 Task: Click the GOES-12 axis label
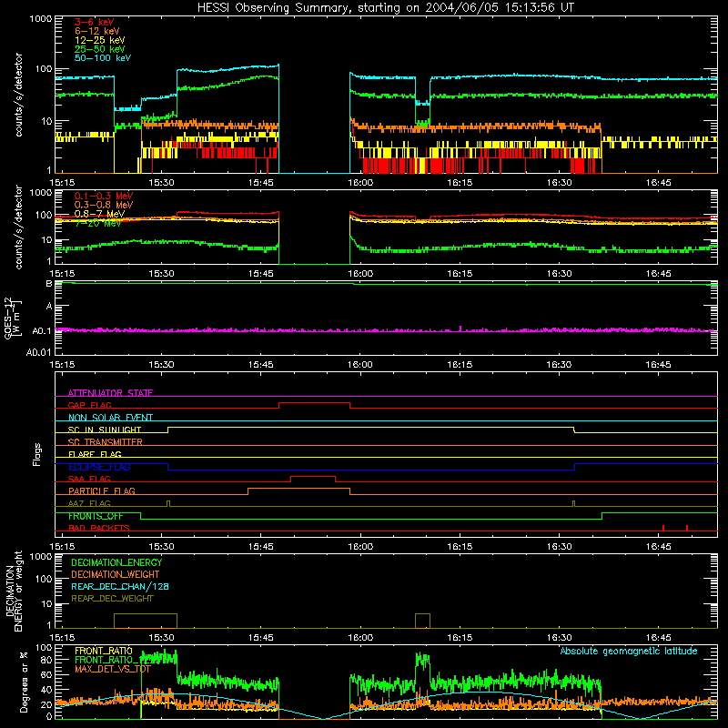(13, 318)
